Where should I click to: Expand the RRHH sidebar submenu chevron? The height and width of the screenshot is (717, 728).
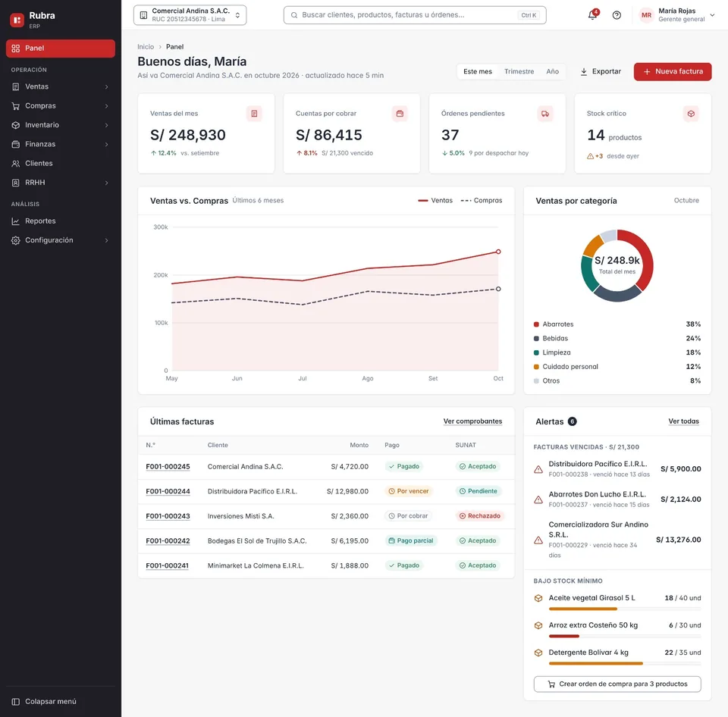pos(106,183)
